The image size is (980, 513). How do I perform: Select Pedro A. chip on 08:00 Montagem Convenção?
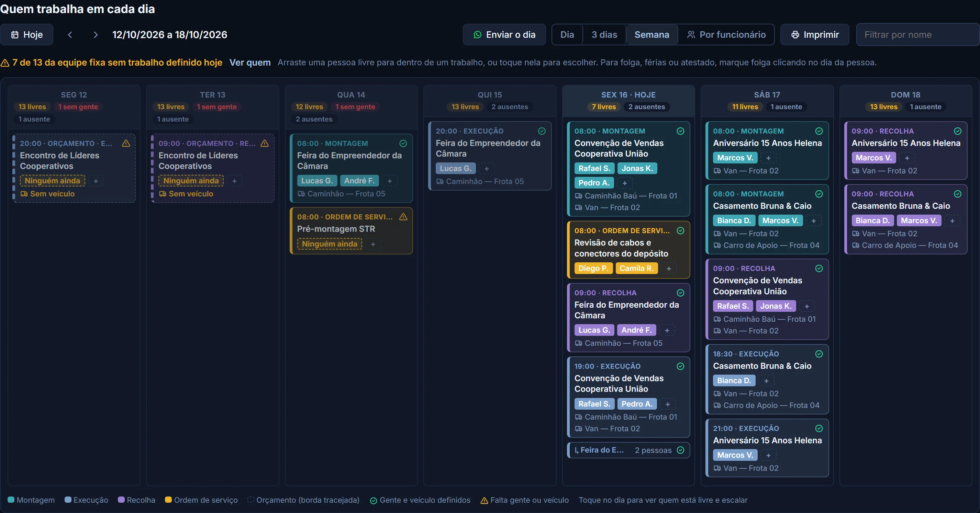(594, 183)
